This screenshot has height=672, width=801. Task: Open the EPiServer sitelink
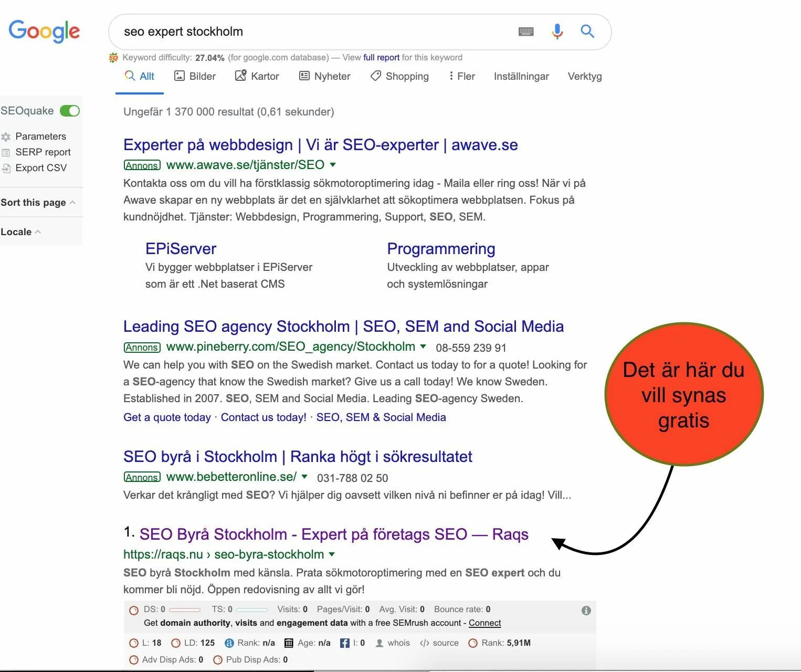(x=181, y=249)
